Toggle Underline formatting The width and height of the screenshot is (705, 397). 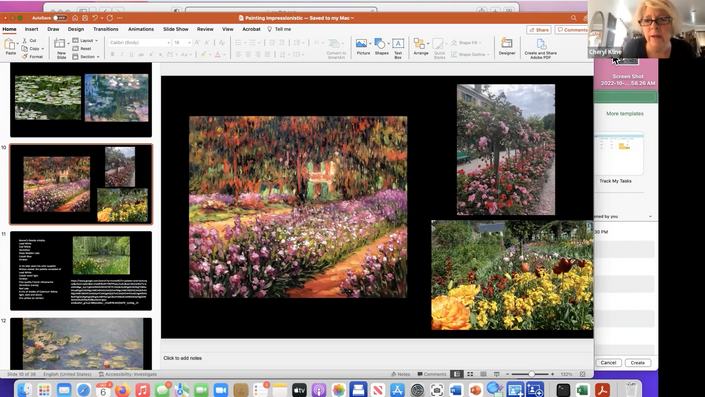point(131,54)
